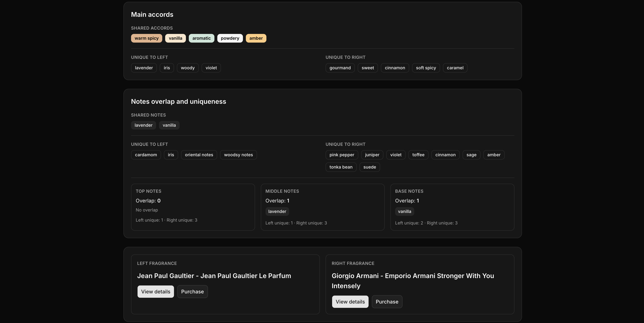Open View details for Stronger With You Intensely
Screen dimensions: 644x323
pos(350,302)
